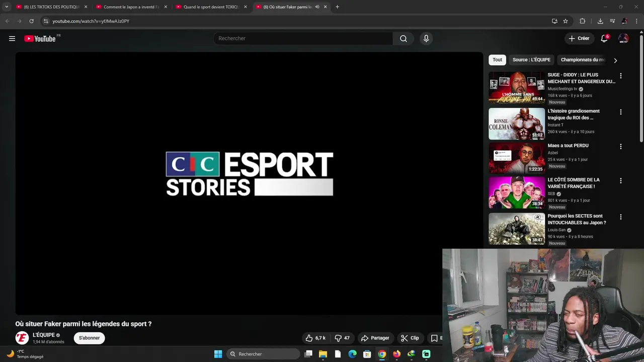Viewport: 644px width, 362px height.
Task: Switch to LES TIKTOKS DES POLITIQUES tab
Action: coord(51,7)
